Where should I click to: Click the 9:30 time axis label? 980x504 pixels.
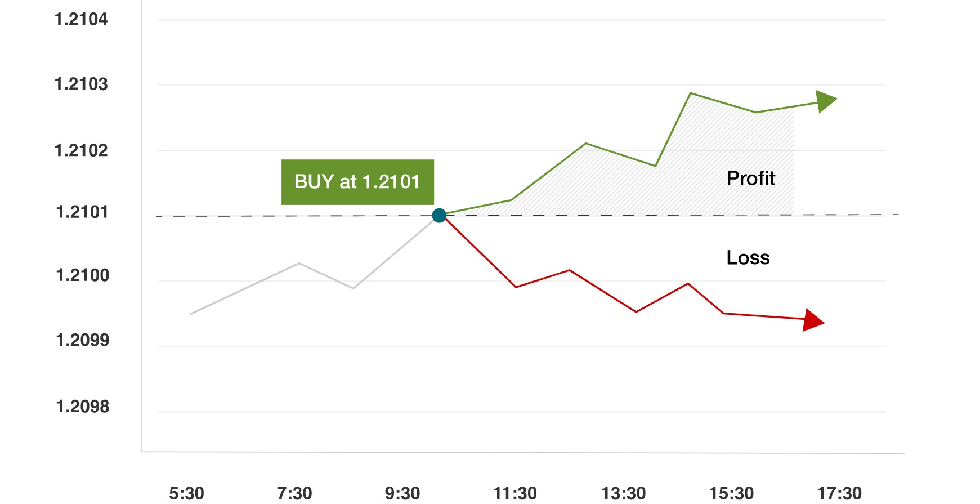402,493
